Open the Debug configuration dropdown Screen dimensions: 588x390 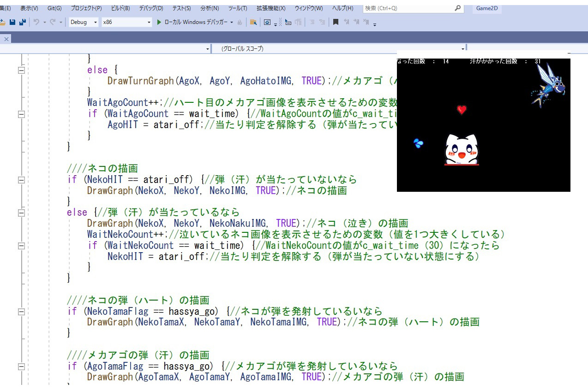pos(84,22)
